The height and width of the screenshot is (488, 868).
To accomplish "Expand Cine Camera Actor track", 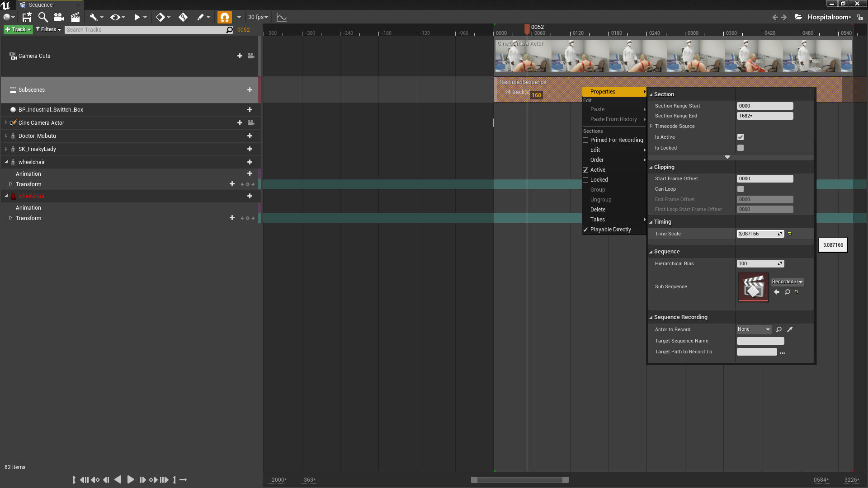I will click(6, 122).
